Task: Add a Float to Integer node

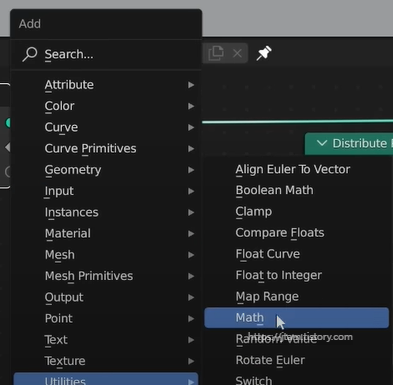Action: click(x=297, y=275)
